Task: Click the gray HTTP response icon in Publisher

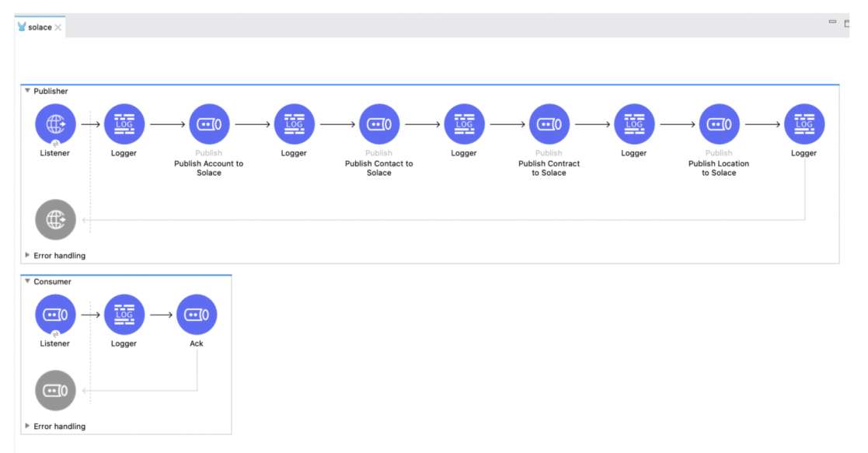Action: (55, 220)
